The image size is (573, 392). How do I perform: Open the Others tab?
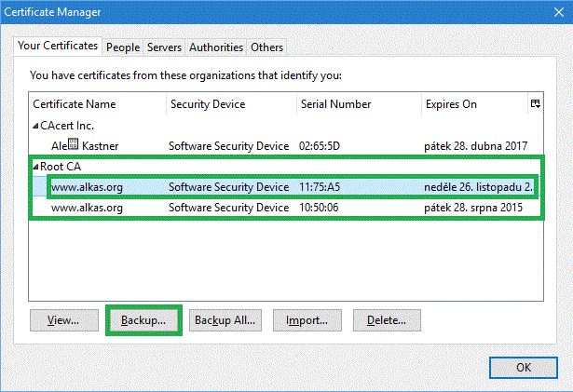[267, 47]
